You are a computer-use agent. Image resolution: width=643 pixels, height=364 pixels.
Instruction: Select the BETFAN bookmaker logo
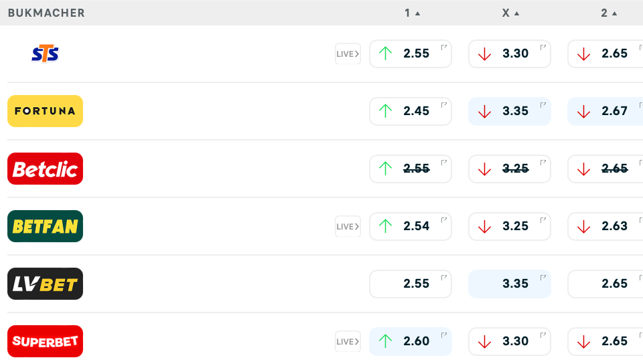[45, 226]
